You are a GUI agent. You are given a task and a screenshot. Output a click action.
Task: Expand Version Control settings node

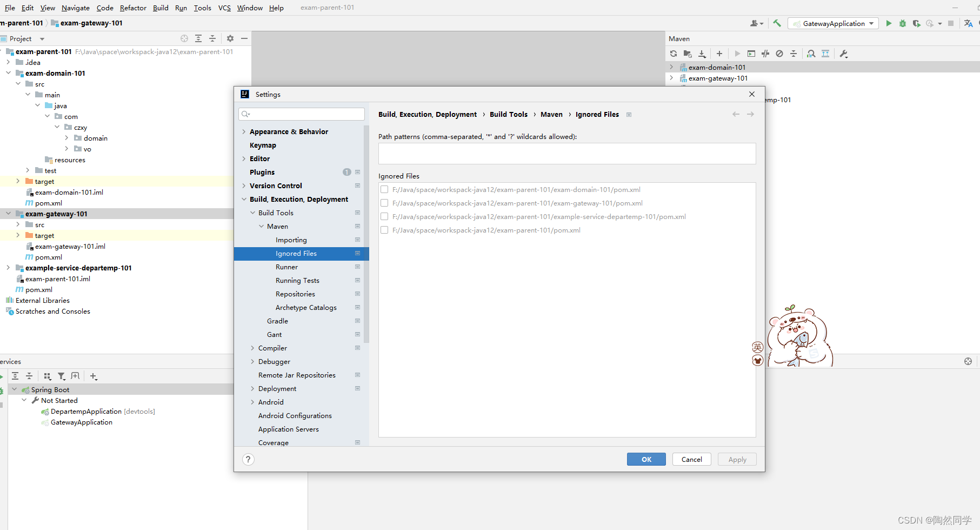tap(244, 186)
